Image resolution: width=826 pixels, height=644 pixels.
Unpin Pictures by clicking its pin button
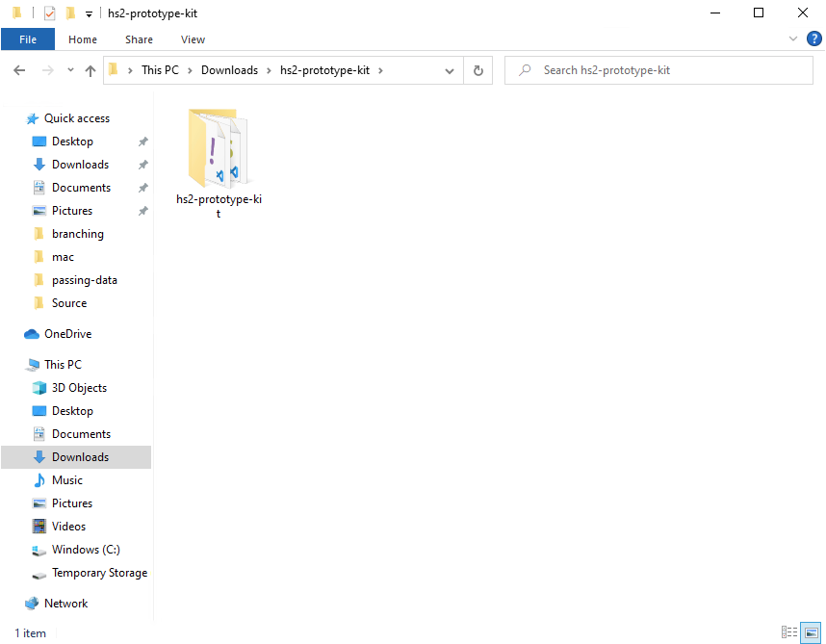coord(142,210)
